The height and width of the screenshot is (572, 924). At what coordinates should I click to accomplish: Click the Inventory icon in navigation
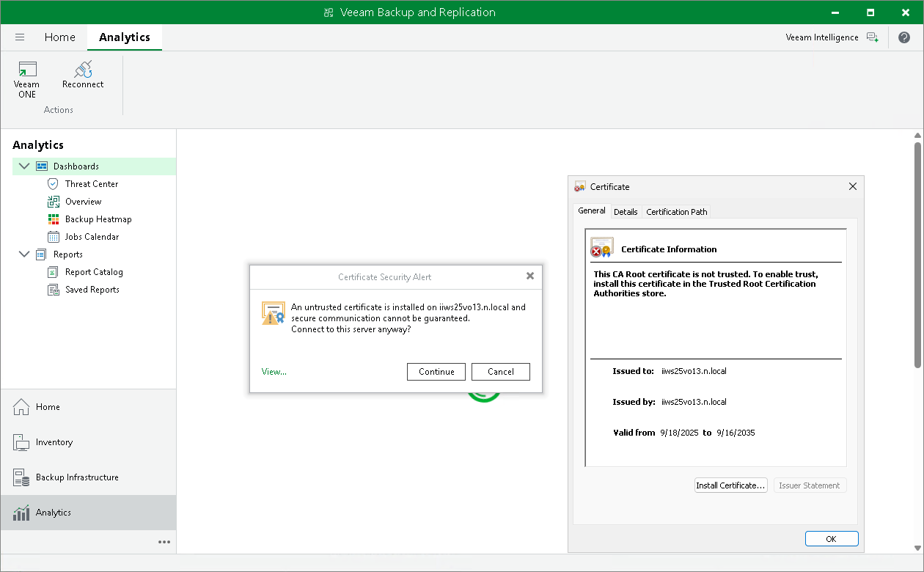click(21, 442)
